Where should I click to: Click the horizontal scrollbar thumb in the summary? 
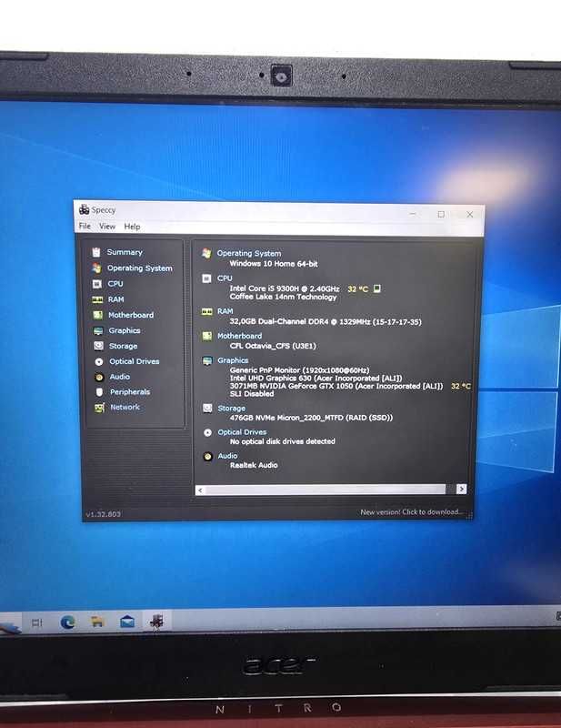[x=326, y=490]
